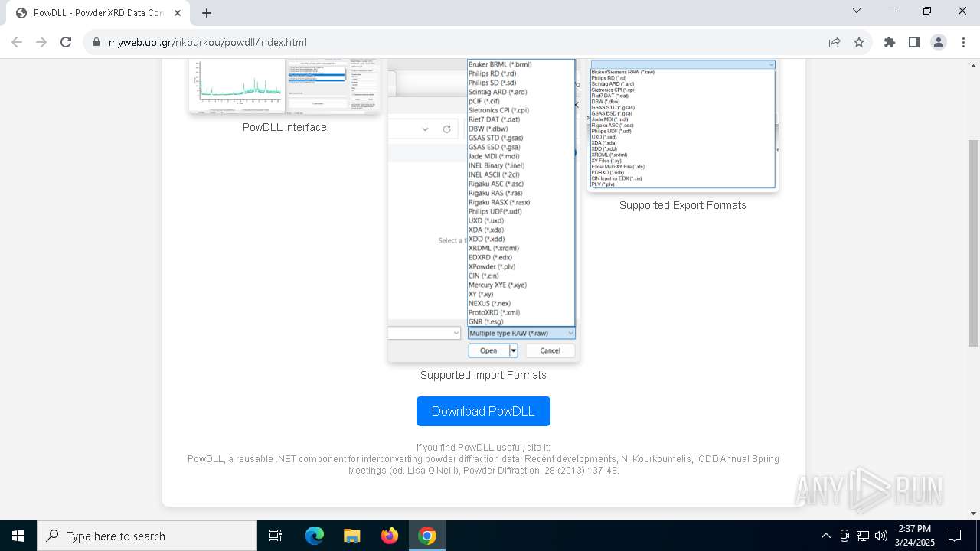Open File Explorer from the taskbar
The width and height of the screenshot is (980, 551).
pyautogui.click(x=351, y=536)
